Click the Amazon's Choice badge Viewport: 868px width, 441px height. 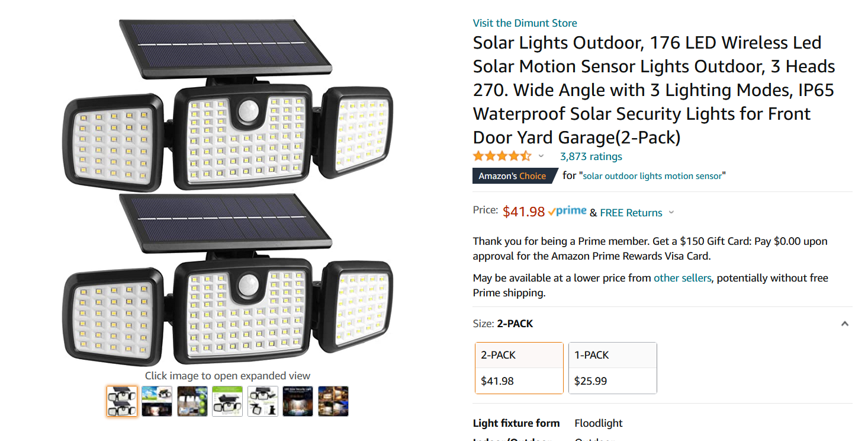tap(513, 176)
